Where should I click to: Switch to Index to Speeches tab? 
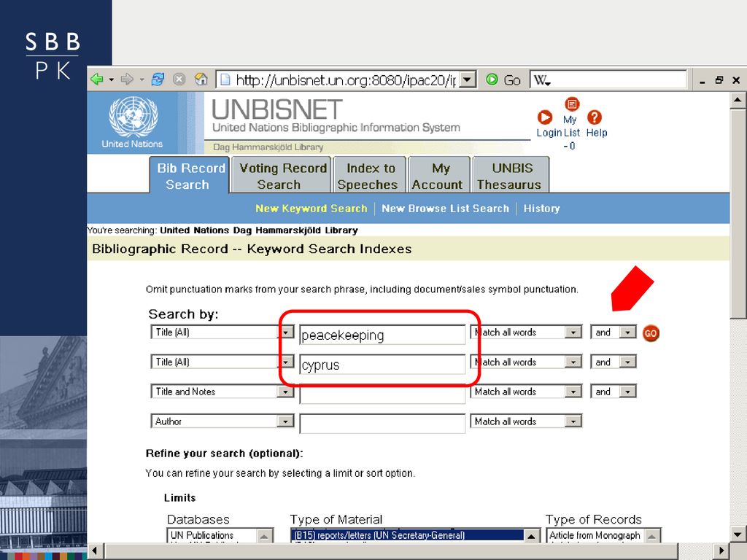[x=370, y=176]
